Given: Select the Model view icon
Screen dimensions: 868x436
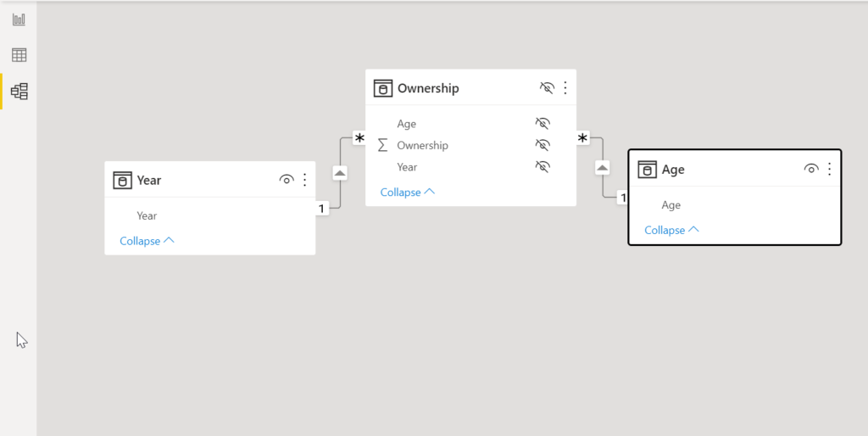Looking at the screenshot, I should point(19,91).
